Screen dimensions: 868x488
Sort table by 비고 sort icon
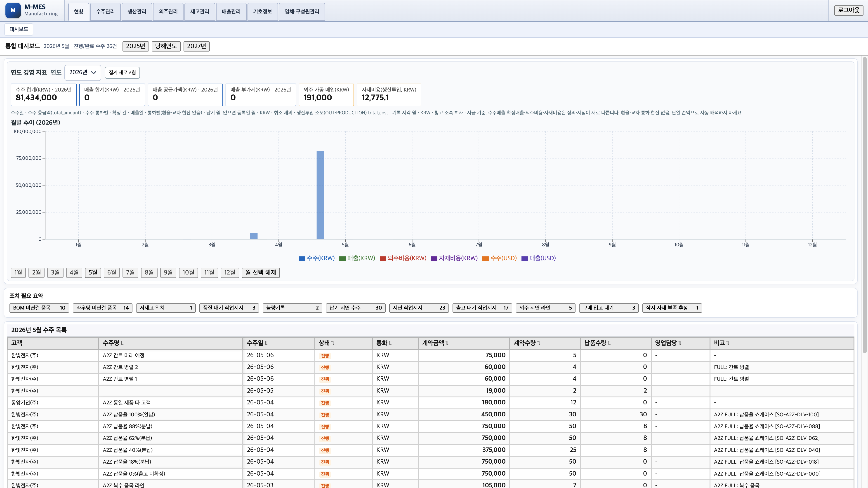[x=728, y=343]
